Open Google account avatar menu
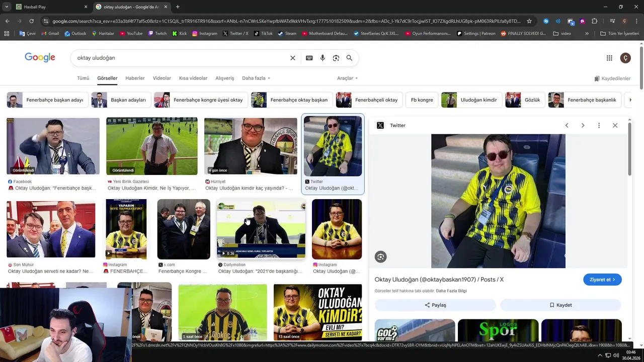Viewport: 644px width, 362px height. pyautogui.click(x=625, y=58)
